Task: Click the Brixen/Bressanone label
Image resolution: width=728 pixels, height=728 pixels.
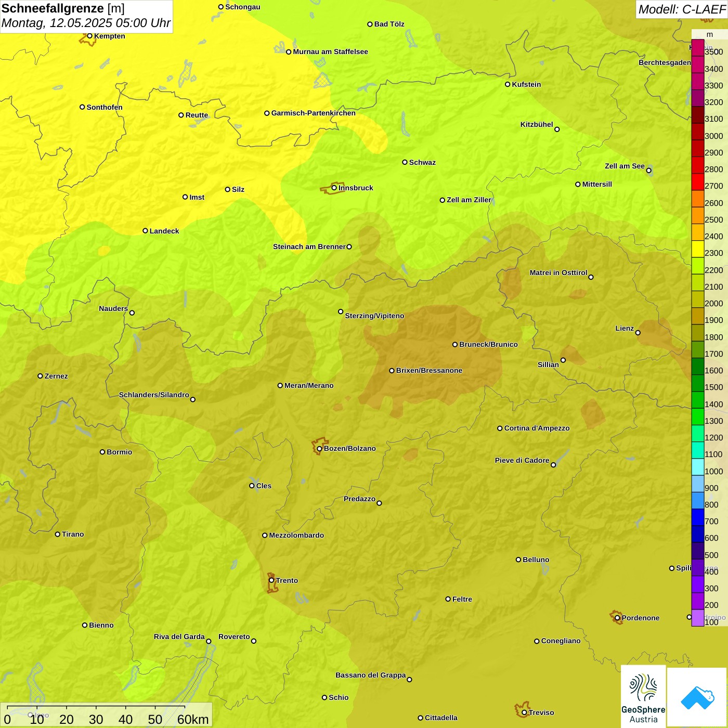Action: pos(429,370)
